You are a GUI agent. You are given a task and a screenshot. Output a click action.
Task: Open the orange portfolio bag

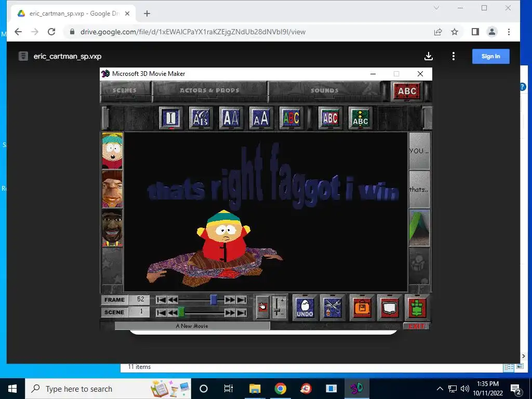click(x=362, y=308)
